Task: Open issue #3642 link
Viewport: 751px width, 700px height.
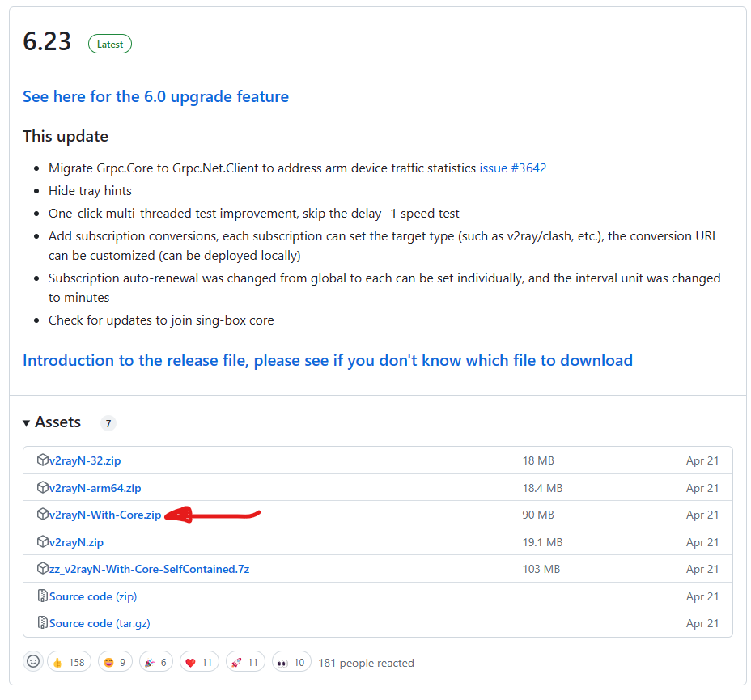Action: (513, 168)
